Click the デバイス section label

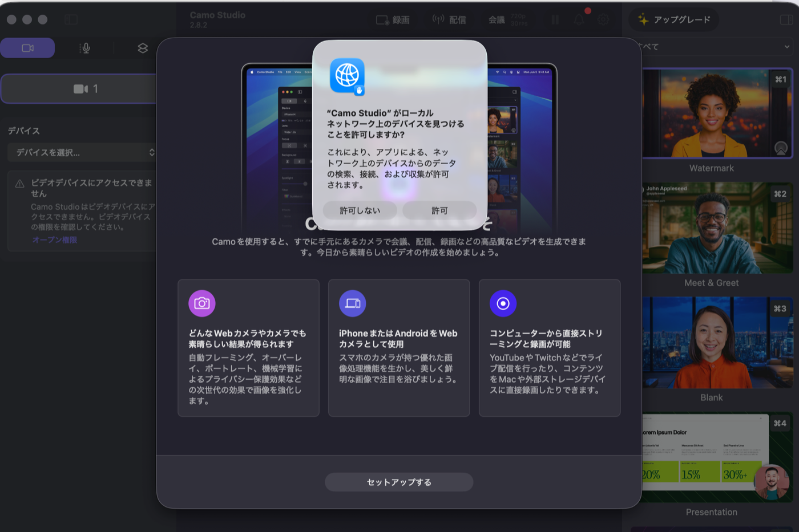coord(24,131)
